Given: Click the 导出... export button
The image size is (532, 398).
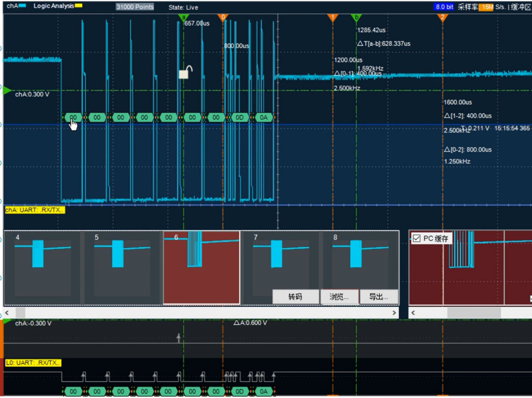Looking at the screenshot, I should (x=378, y=297).
